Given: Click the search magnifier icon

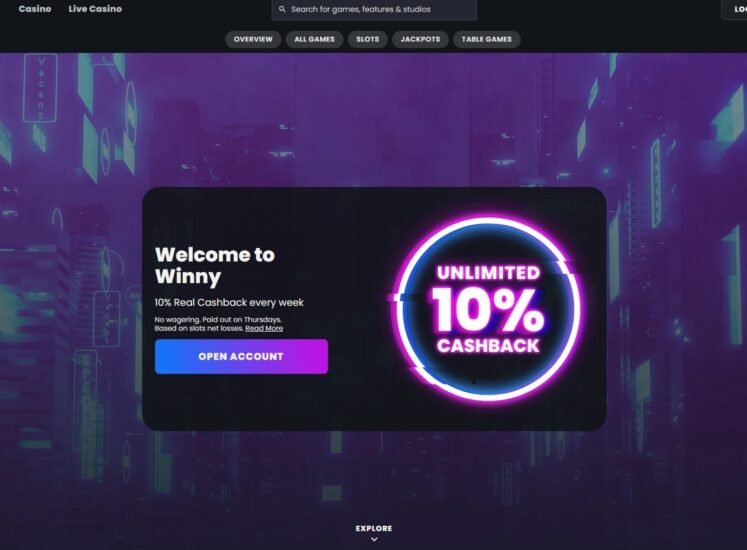Looking at the screenshot, I should (282, 9).
